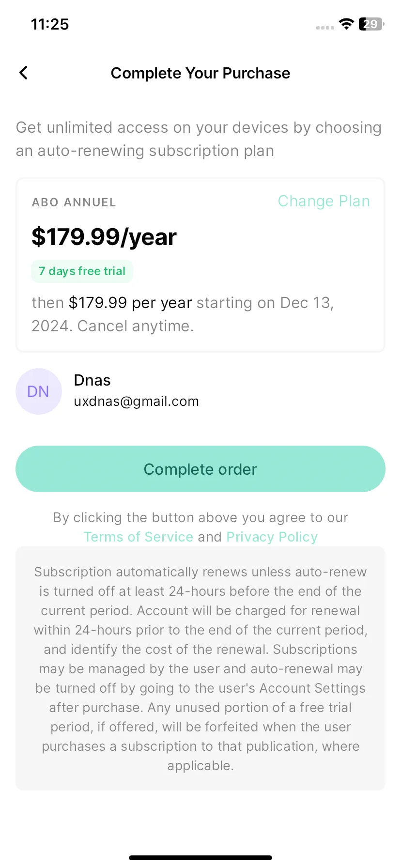
Task: Tap the unlimited access description text
Action: (199, 139)
